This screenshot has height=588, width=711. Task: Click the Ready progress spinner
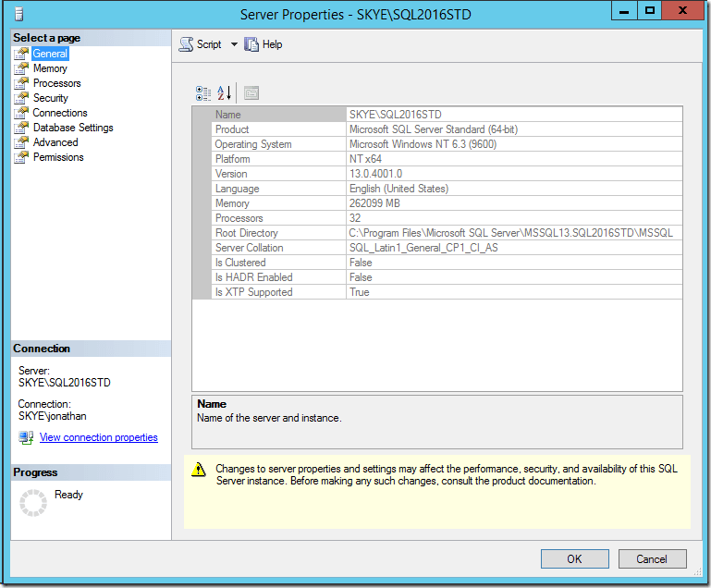click(x=33, y=503)
